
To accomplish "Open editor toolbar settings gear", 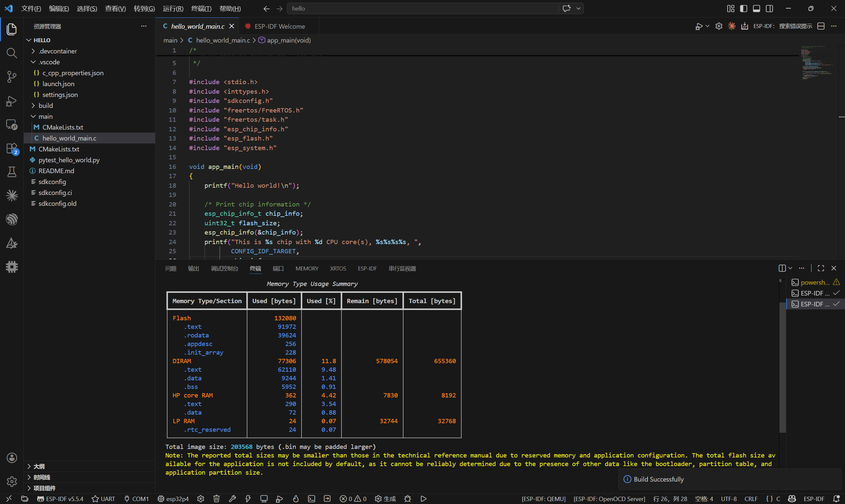I will tap(719, 26).
